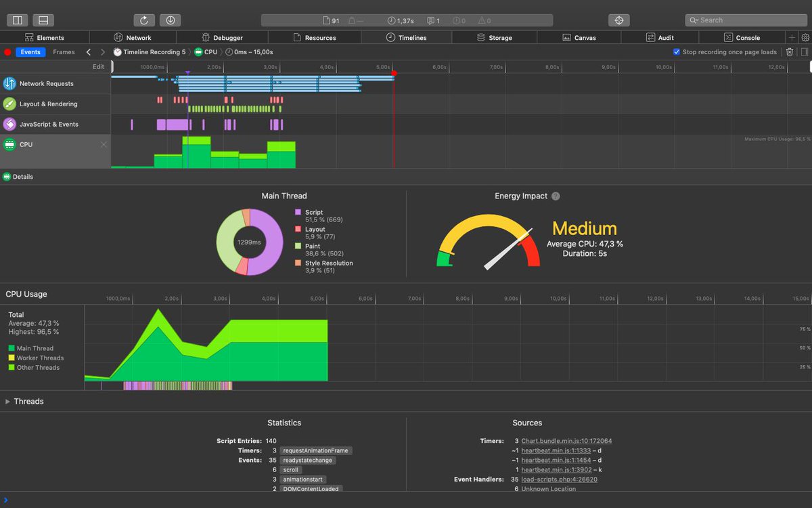The width and height of the screenshot is (812, 508).
Task: Dock inspector to the side of window
Action: coord(18,20)
